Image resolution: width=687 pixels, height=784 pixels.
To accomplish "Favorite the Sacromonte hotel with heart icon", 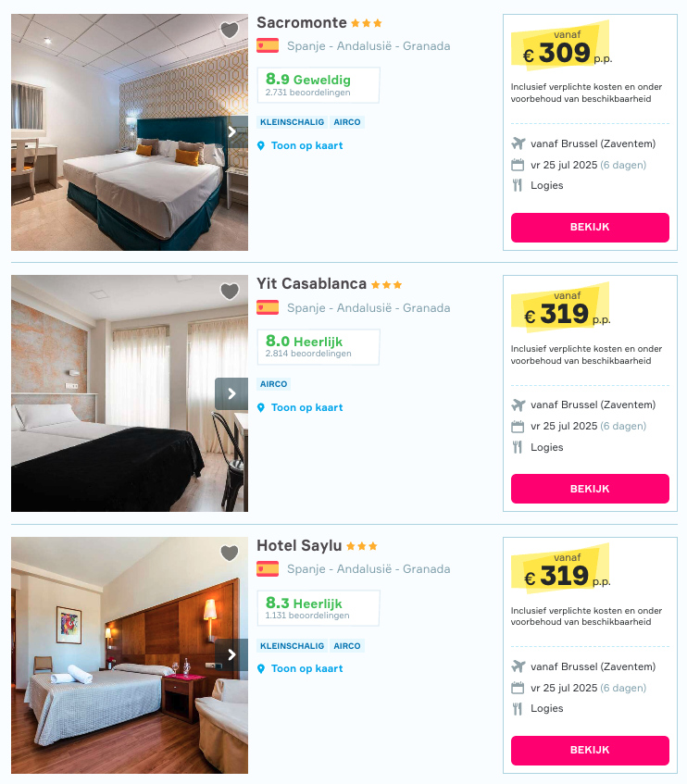I will click(230, 30).
